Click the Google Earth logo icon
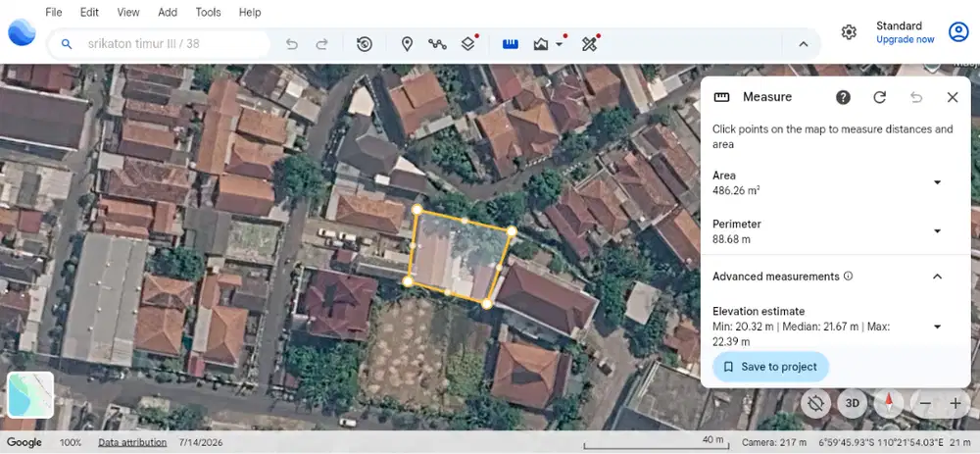The width and height of the screenshot is (980, 454). point(22,32)
